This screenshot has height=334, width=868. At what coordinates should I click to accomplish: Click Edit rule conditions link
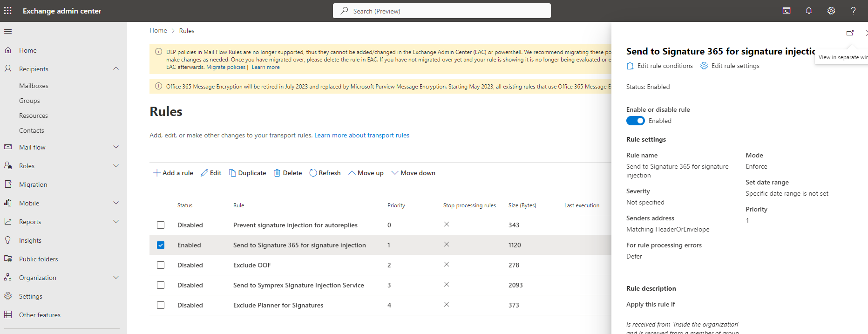(x=660, y=66)
